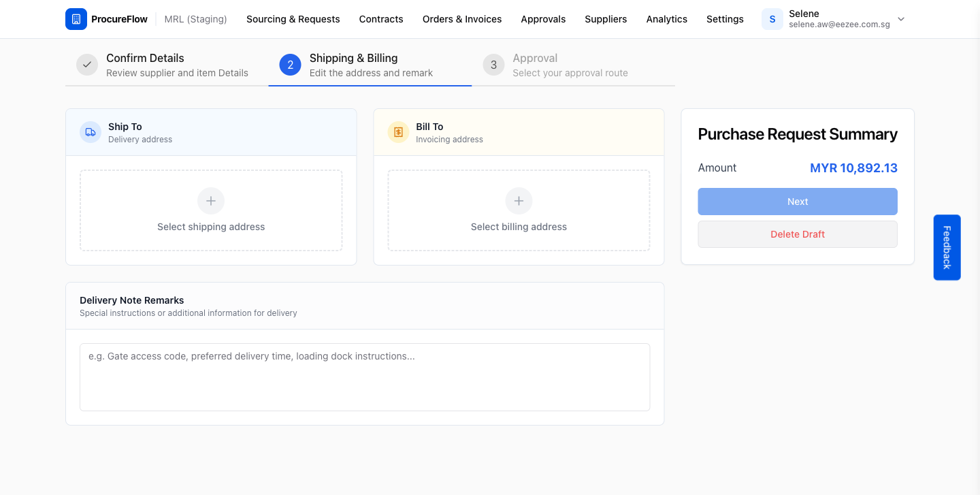Go to the Approvals menu
Screen dimensions: 980x495
tap(543, 19)
